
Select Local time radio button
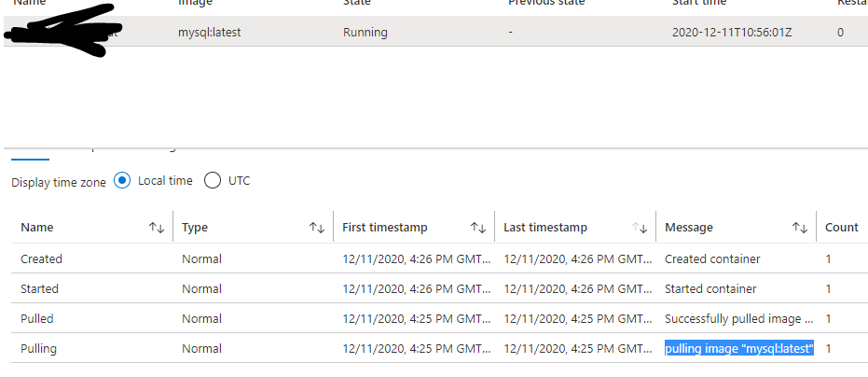(122, 181)
